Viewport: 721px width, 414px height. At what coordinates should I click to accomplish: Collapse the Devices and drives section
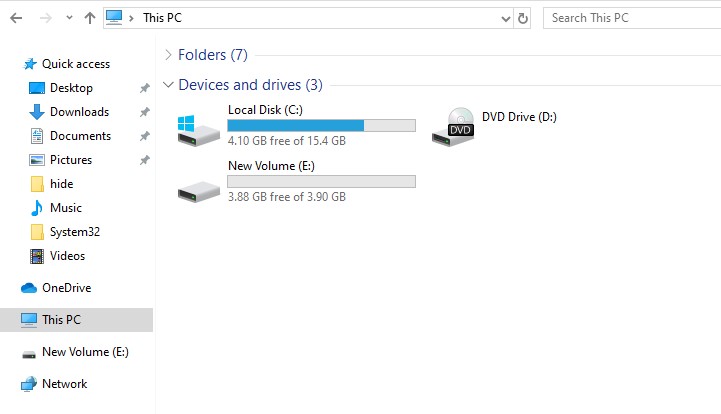pyautogui.click(x=168, y=85)
